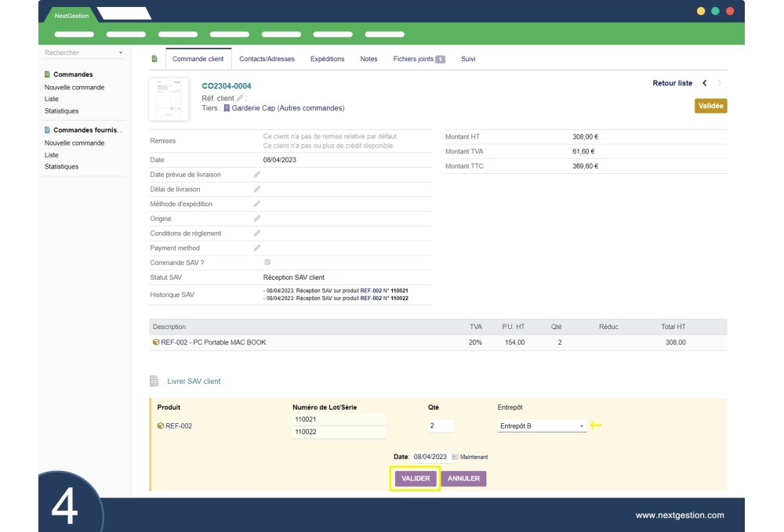The image size is (784, 532).
Task: Switch to the Contacts/Adresses tab
Action: coord(267,59)
